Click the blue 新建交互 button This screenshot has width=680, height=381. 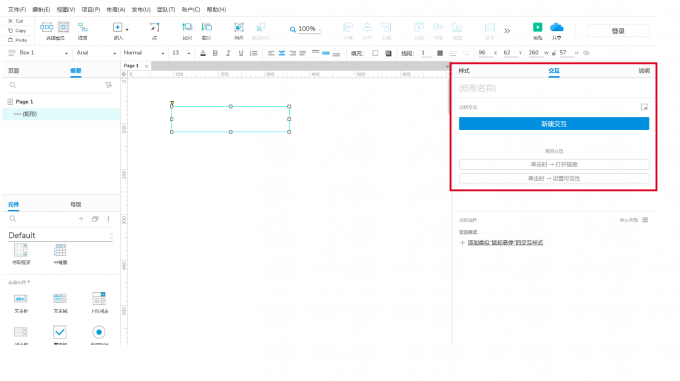(554, 124)
